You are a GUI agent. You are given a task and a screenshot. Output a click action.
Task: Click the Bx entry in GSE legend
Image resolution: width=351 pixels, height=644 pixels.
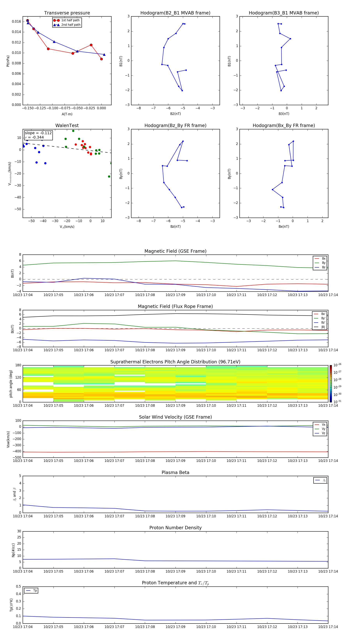pos(320,259)
